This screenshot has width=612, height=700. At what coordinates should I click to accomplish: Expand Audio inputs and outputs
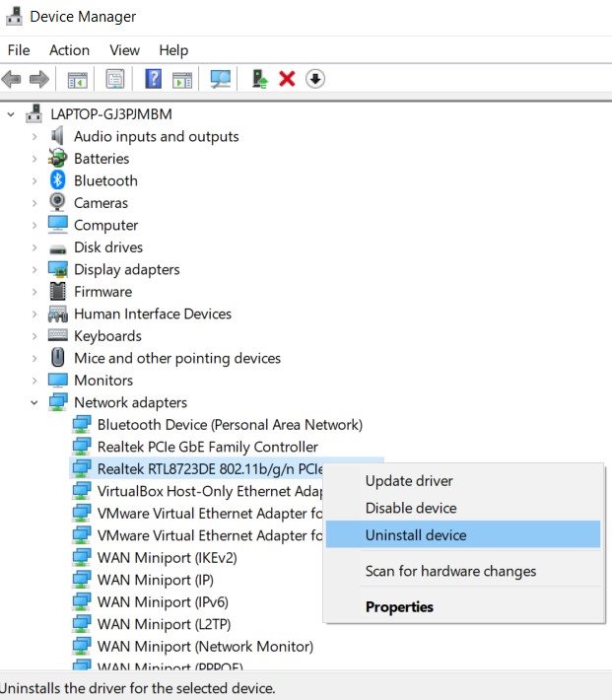coord(34,136)
